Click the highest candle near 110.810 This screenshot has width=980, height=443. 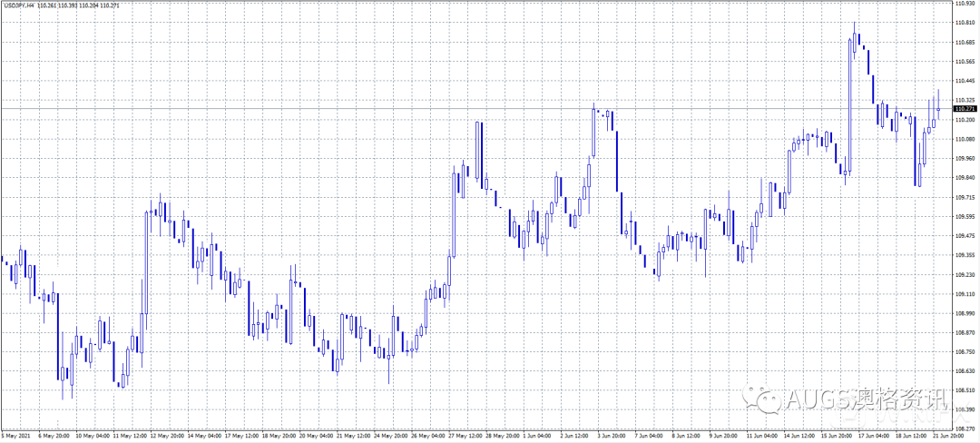(854, 41)
